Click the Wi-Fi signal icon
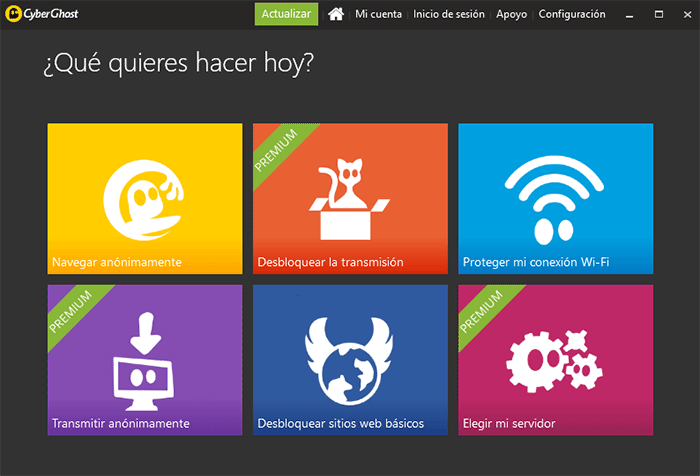The image size is (700, 476). pyautogui.click(x=555, y=197)
